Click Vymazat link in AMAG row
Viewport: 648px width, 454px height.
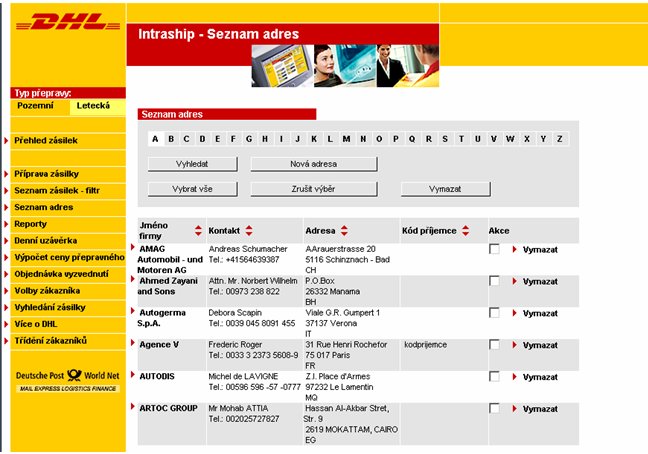540,250
